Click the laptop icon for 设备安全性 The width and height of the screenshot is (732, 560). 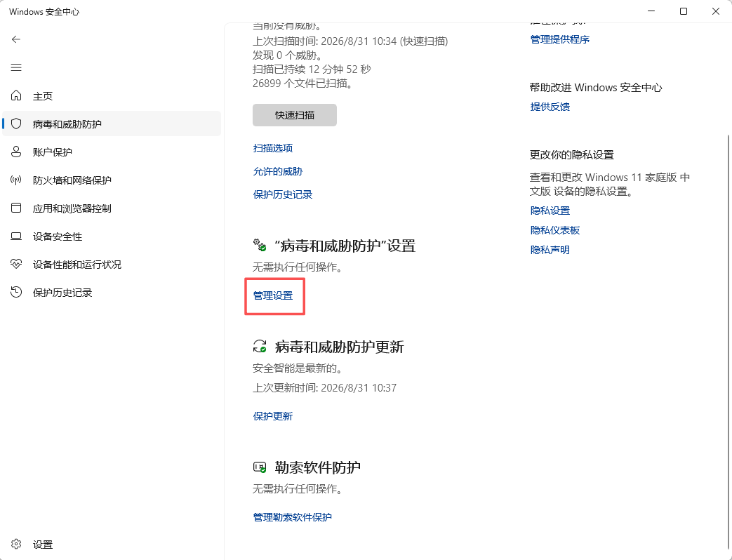16,236
